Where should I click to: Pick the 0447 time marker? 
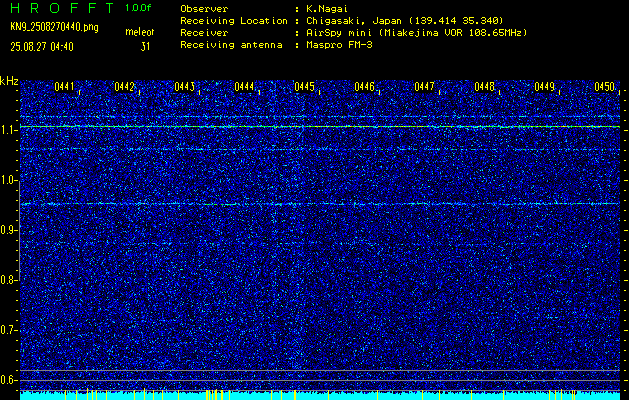424,87
